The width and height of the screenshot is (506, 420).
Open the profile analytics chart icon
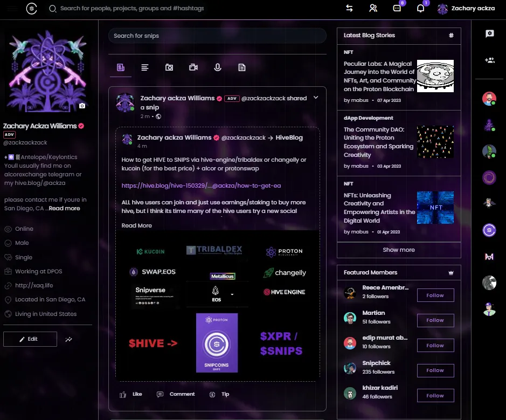coord(69,339)
